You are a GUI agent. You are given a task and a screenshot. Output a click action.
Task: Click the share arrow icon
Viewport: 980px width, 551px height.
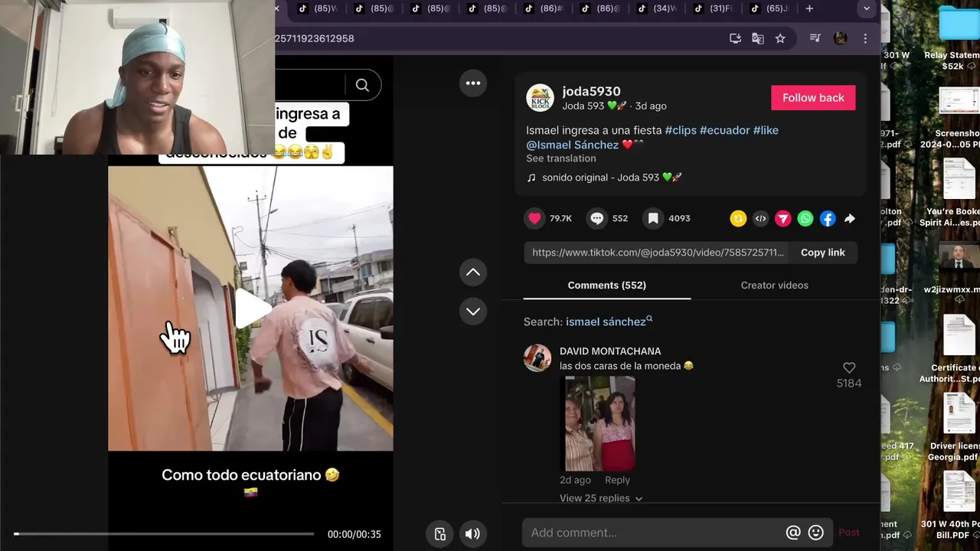849,219
